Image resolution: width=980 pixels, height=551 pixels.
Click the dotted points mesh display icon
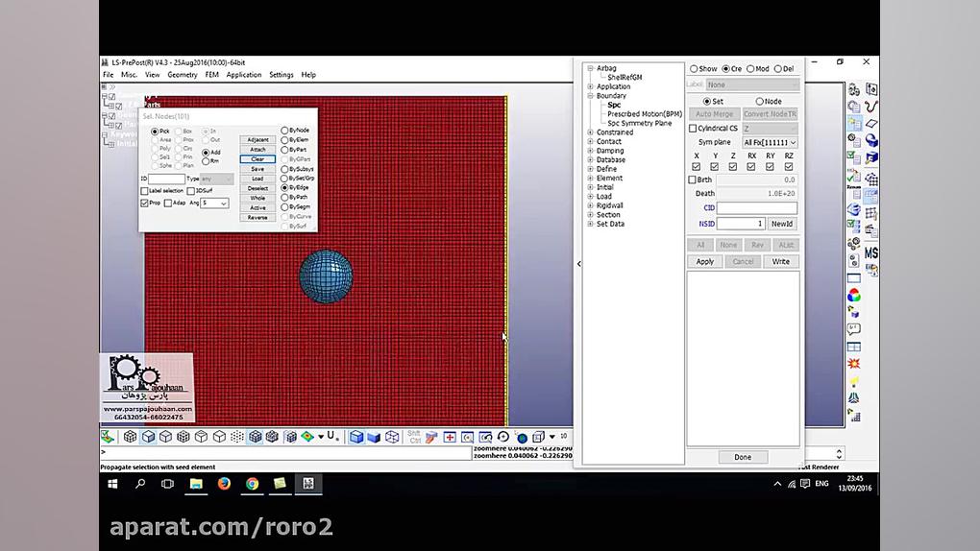click(237, 437)
